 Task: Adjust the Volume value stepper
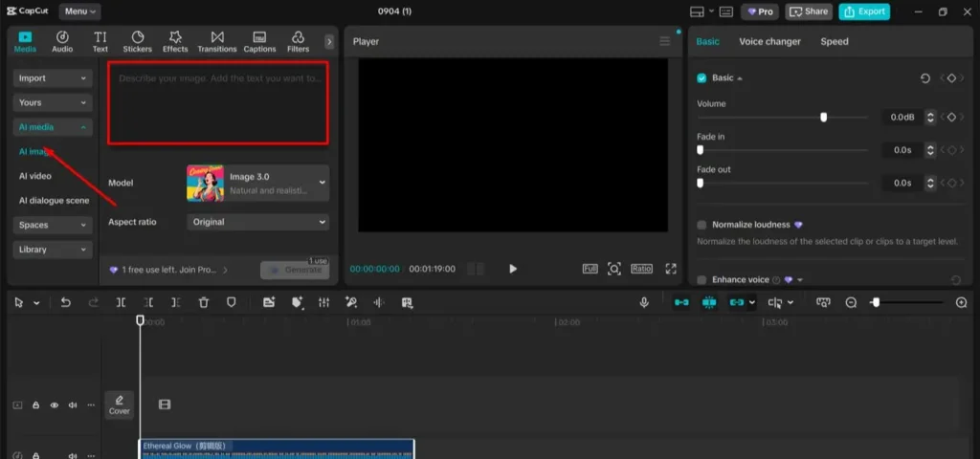[x=930, y=117]
